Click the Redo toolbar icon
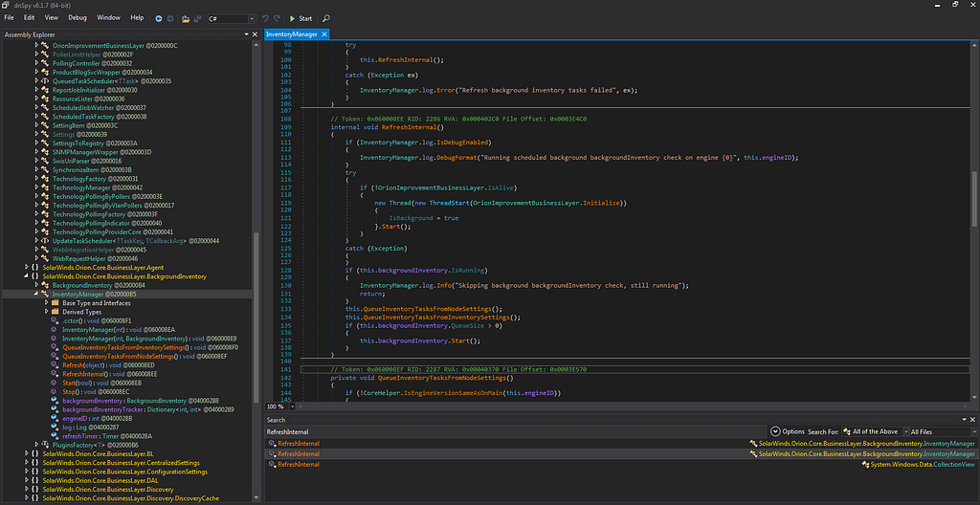This screenshot has width=980, height=505. 277,19
